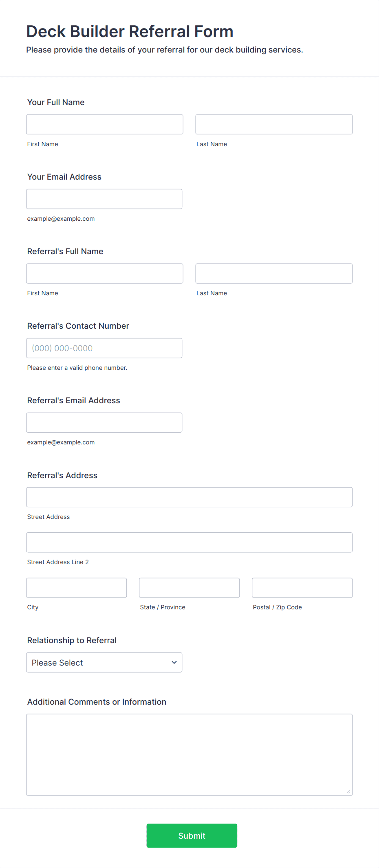
Task: Click Referral's Email Address input
Action: click(104, 422)
